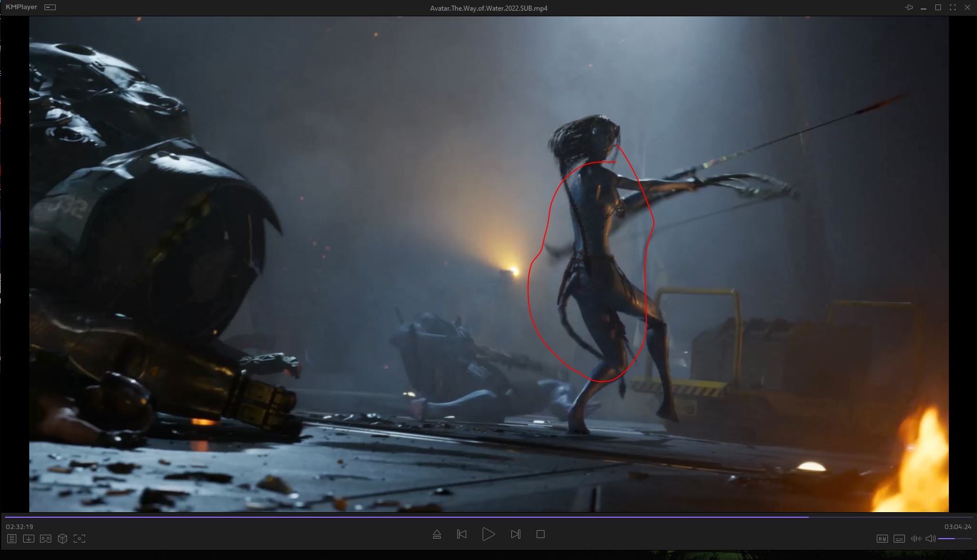The height and width of the screenshot is (560, 977).
Task: Enable VR mode with goggles icon
Action: coord(46,539)
